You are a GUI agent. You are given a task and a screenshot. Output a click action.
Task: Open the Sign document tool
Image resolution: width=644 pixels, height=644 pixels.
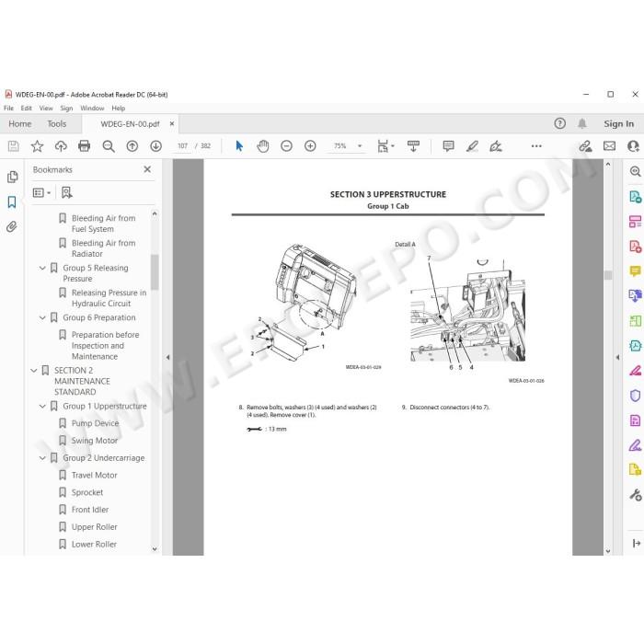496,145
